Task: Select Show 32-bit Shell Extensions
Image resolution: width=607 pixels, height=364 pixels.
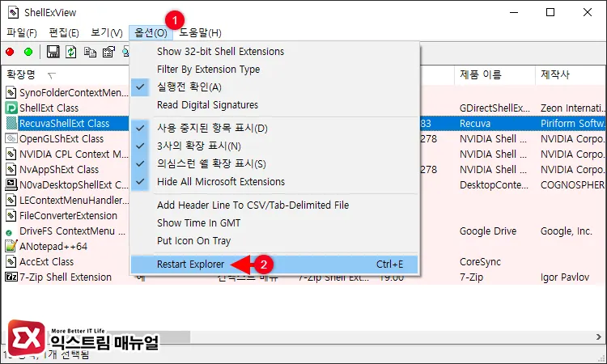Action: click(x=220, y=52)
